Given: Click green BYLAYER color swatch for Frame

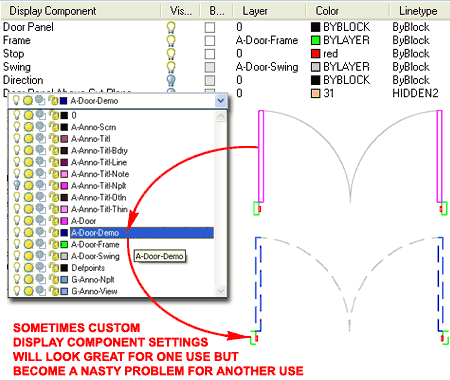Looking at the screenshot, I should 315,40.
